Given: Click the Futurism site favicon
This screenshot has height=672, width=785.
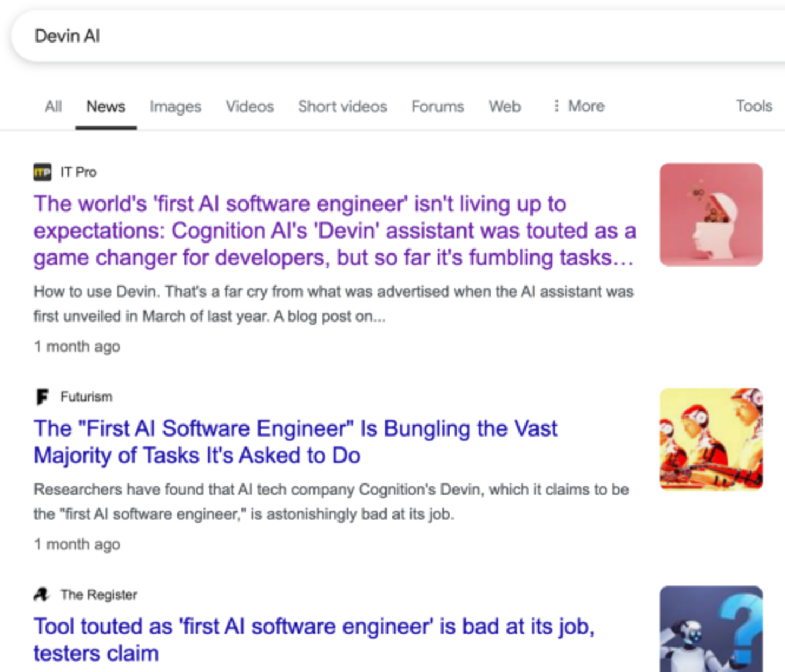Looking at the screenshot, I should pos(42,397).
